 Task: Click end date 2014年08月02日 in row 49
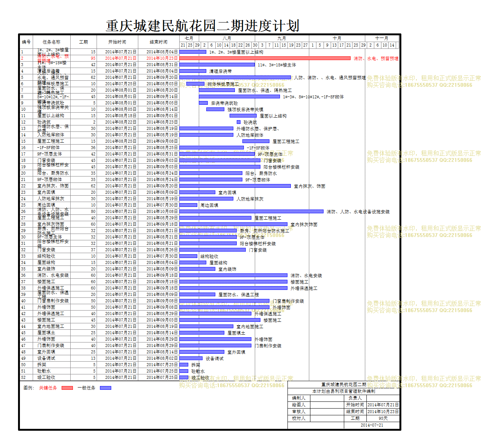[x=162, y=358]
